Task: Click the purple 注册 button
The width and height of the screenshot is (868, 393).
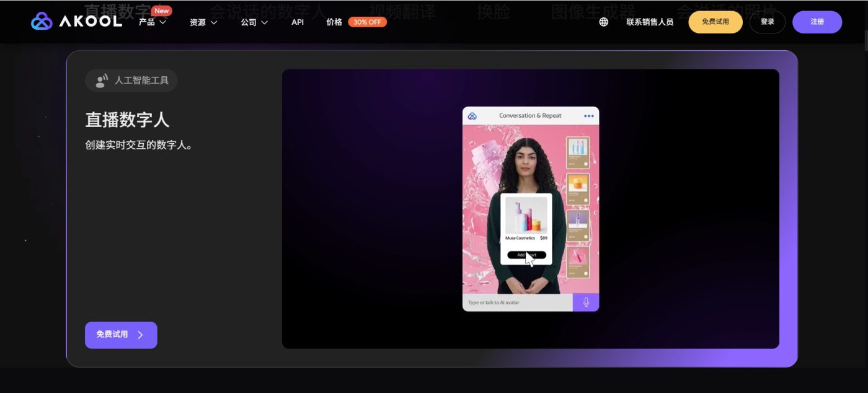Action: coord(817,22)
